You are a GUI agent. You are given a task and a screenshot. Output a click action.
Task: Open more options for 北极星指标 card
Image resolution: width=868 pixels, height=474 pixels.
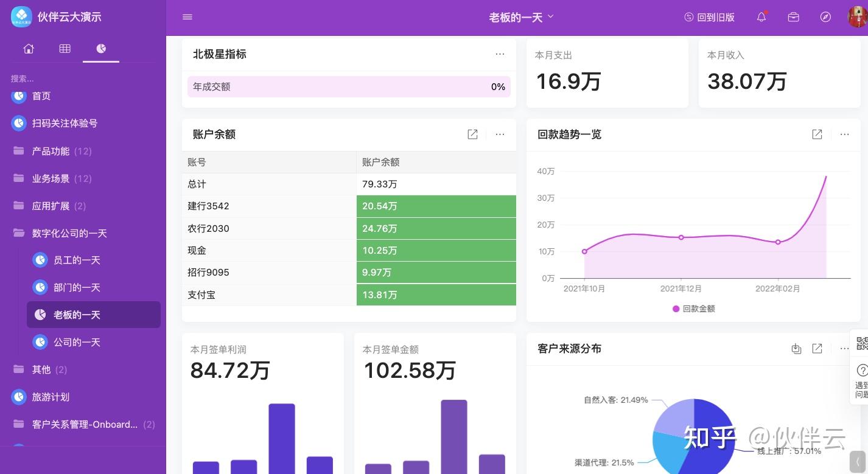(x=500, y=54)
